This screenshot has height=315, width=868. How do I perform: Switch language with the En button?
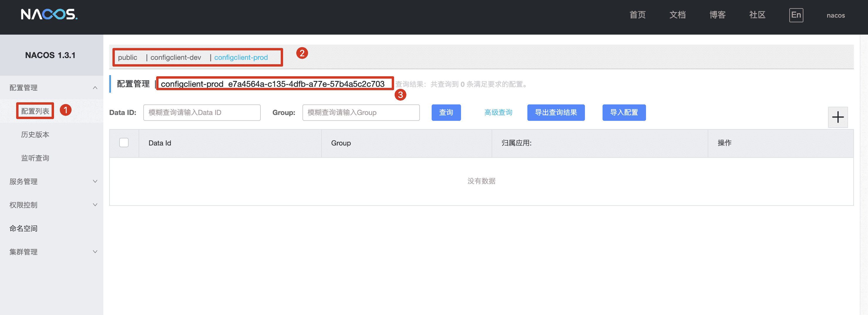[x=795, y=15]
